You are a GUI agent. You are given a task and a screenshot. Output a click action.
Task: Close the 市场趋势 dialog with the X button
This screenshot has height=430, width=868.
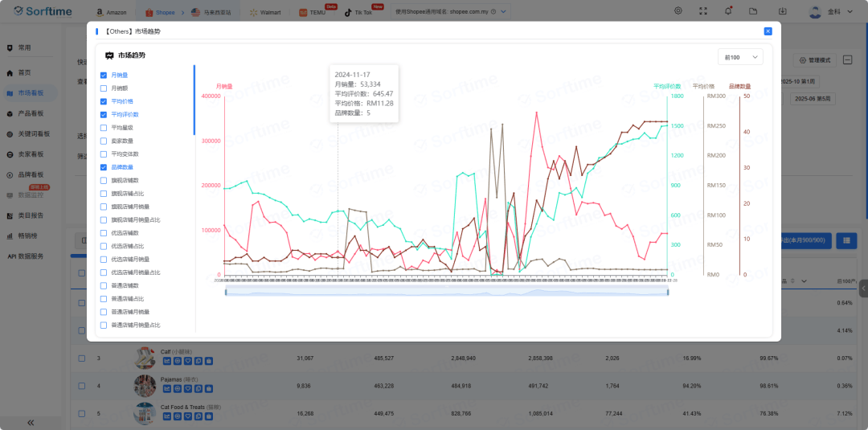click(x=768, y=31)
